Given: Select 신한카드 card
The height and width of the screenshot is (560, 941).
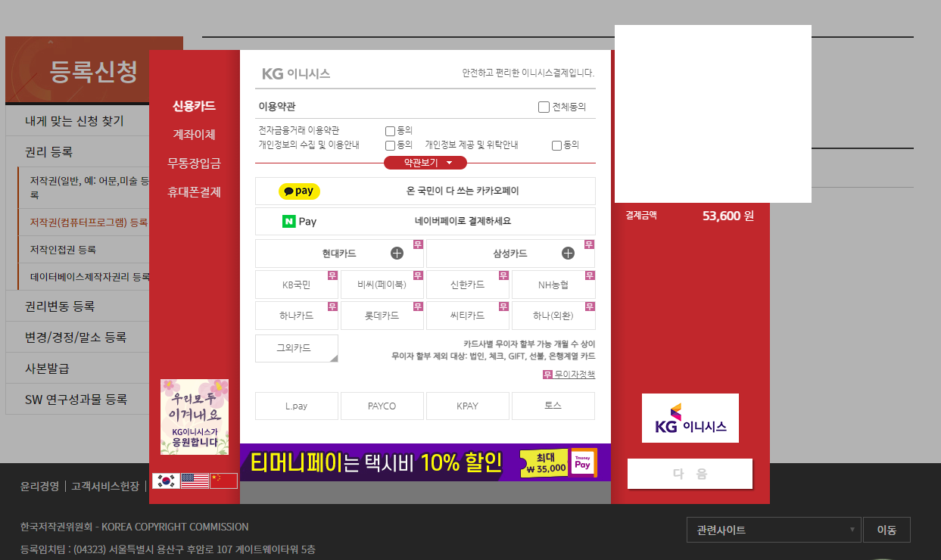Looking at the screenshot, I should (468, 285).
